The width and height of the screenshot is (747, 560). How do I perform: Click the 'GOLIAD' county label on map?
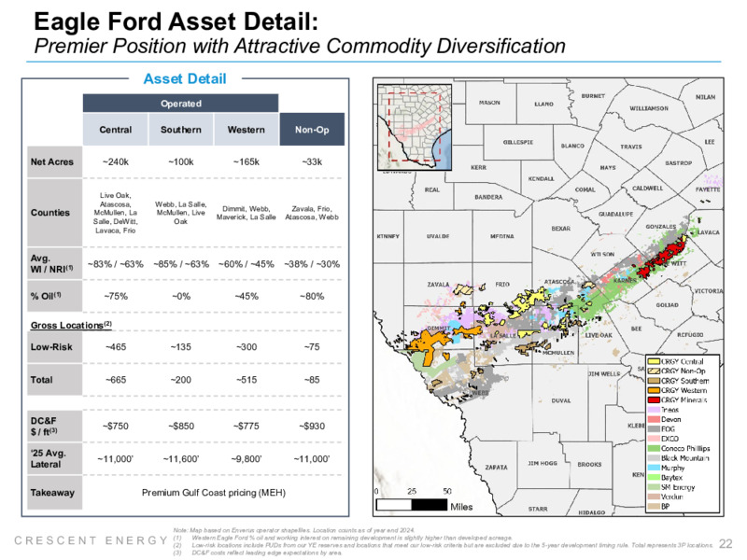tap(667, 305)
